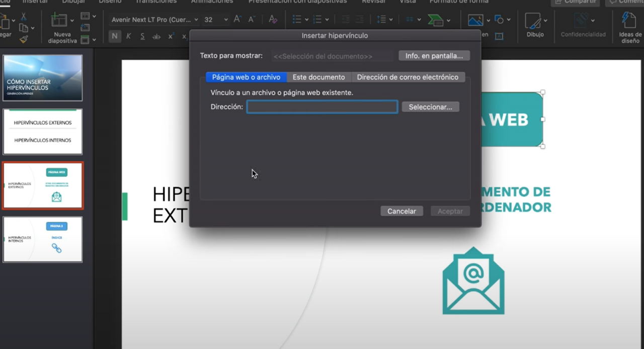This screenshot has height=349, width=644.
Task: Switch to the Este documento tab
Action: [x=318, y=77]
